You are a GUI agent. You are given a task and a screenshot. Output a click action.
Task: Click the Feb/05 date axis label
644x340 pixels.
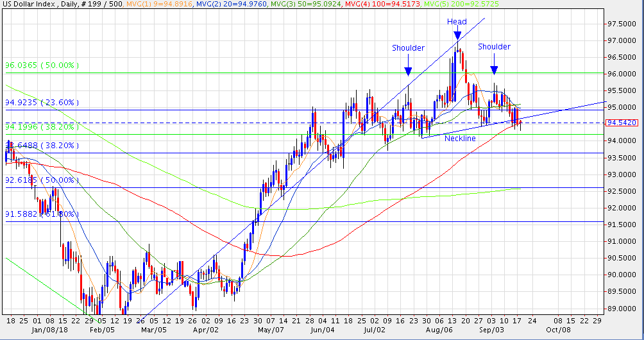102,330
